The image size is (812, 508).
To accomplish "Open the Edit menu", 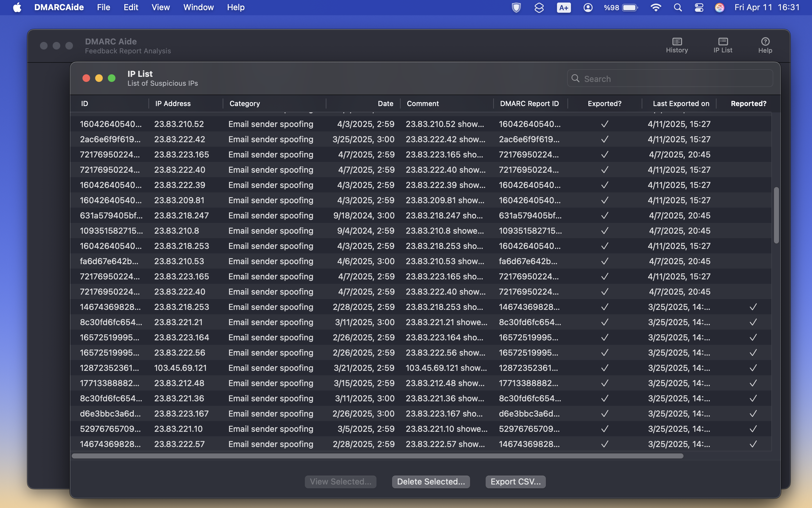I will pyautogui.click(x=131, y=7).
